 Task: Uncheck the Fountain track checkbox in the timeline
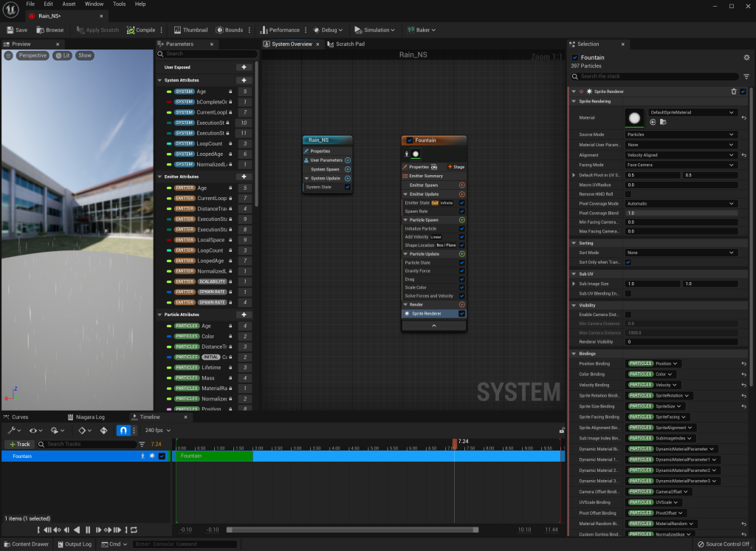point(162,456)
